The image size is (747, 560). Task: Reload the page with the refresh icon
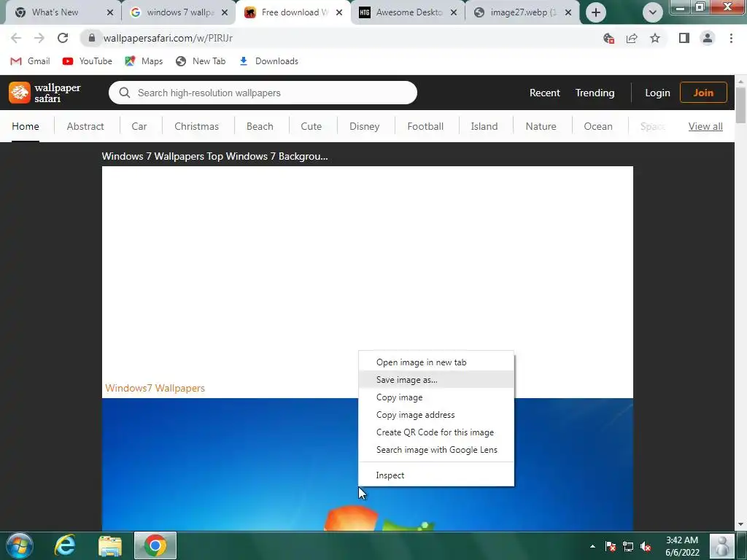[x=63, y=38]
